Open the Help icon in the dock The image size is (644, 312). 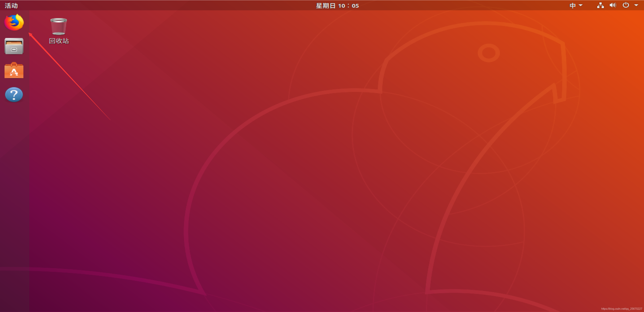[14, 95]
